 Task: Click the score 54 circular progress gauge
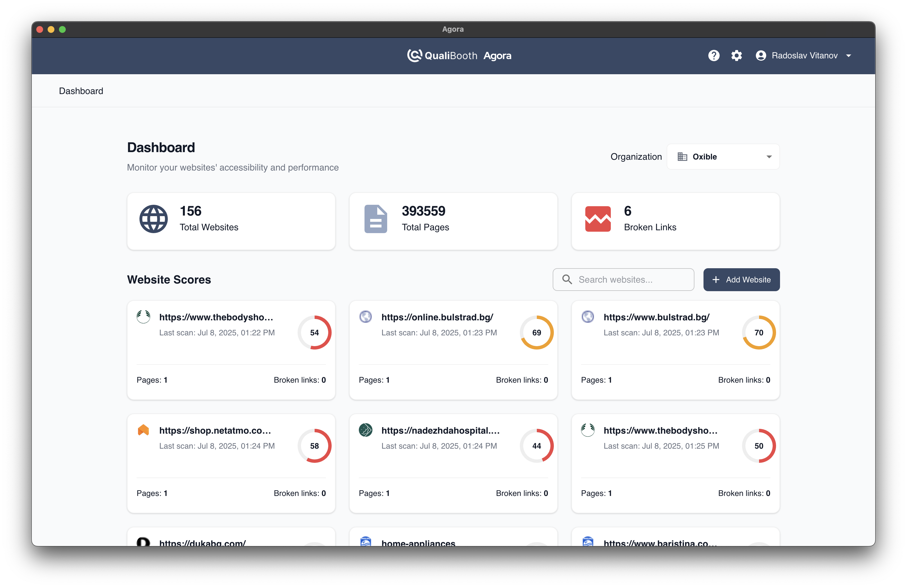pyautogui.click(x=314, y=333)
